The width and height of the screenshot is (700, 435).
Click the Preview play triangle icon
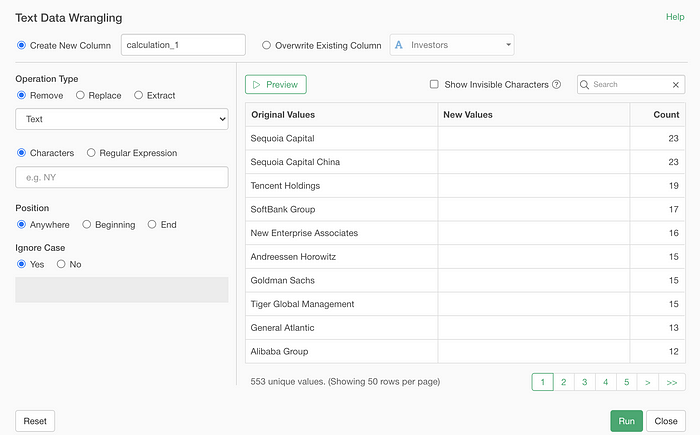click(x=256, y=84)
